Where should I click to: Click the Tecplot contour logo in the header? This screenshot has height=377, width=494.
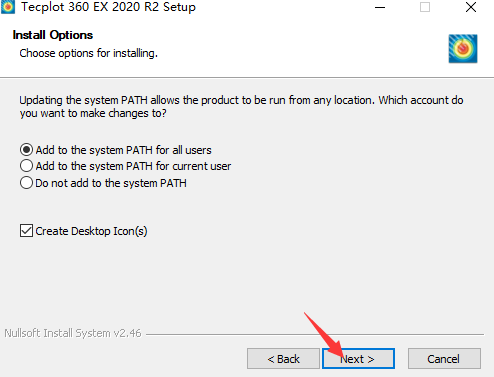click(463, 49)
